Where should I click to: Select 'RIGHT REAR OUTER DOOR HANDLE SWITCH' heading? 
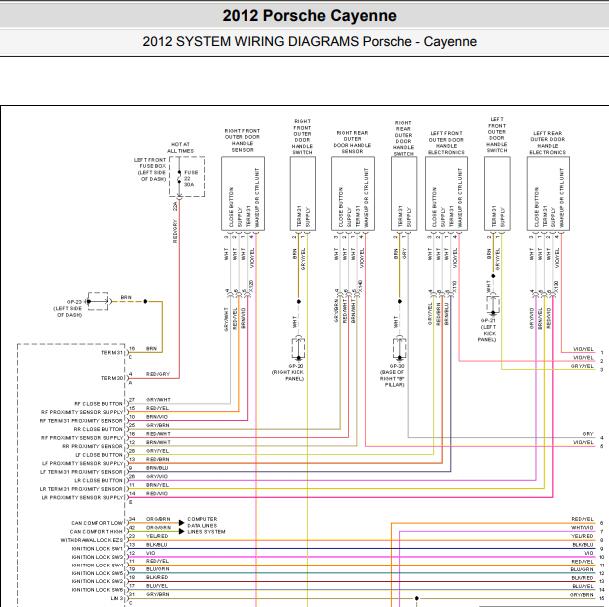(x=403, y=138)
